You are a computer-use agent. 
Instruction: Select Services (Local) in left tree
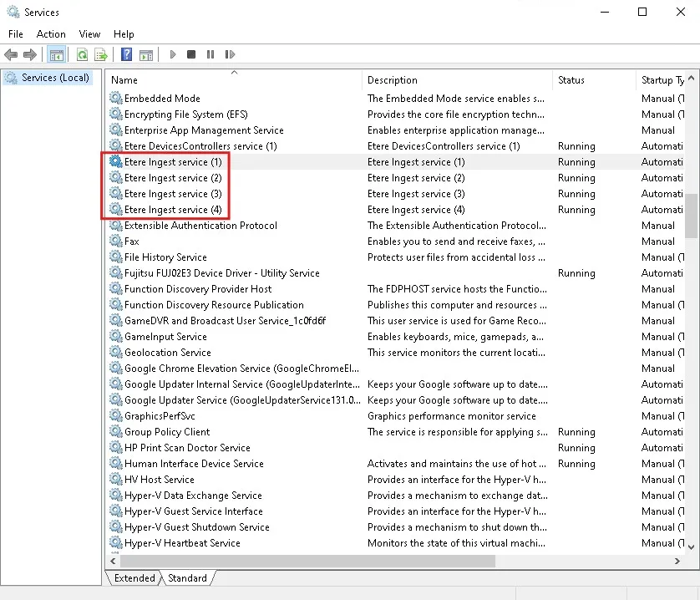tap(55, 78)
